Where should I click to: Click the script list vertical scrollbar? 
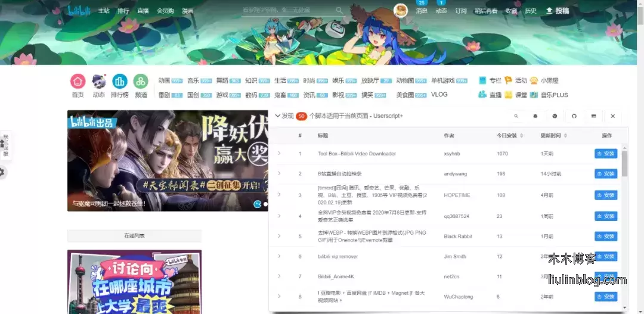[624, 164]
